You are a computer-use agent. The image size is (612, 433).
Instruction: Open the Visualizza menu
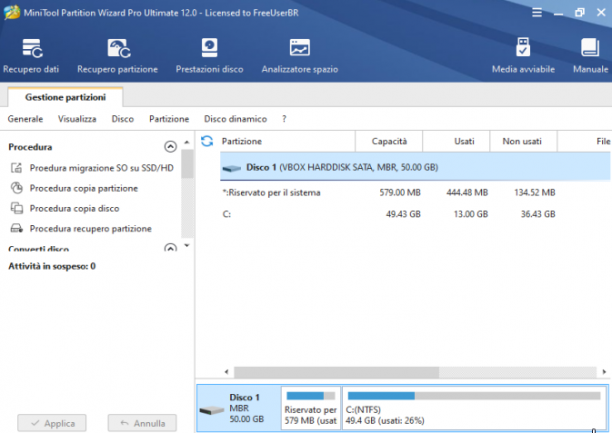77,119
